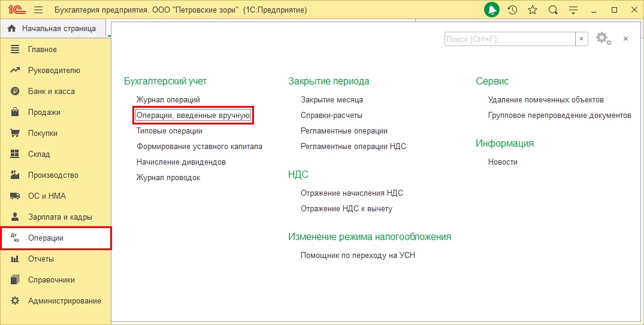Open the ОС и НМА section
Screen dimensions: 644x325
click(x=56, y=196)
